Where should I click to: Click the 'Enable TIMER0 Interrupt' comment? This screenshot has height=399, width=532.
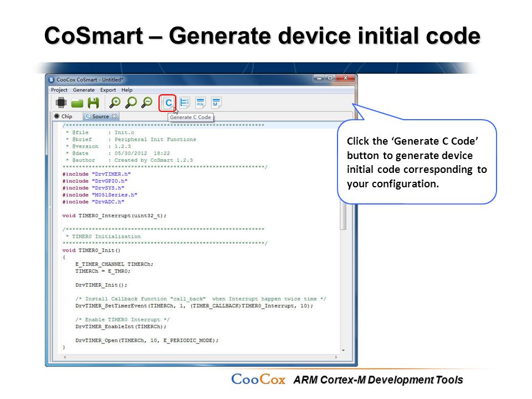click(122, 320)
